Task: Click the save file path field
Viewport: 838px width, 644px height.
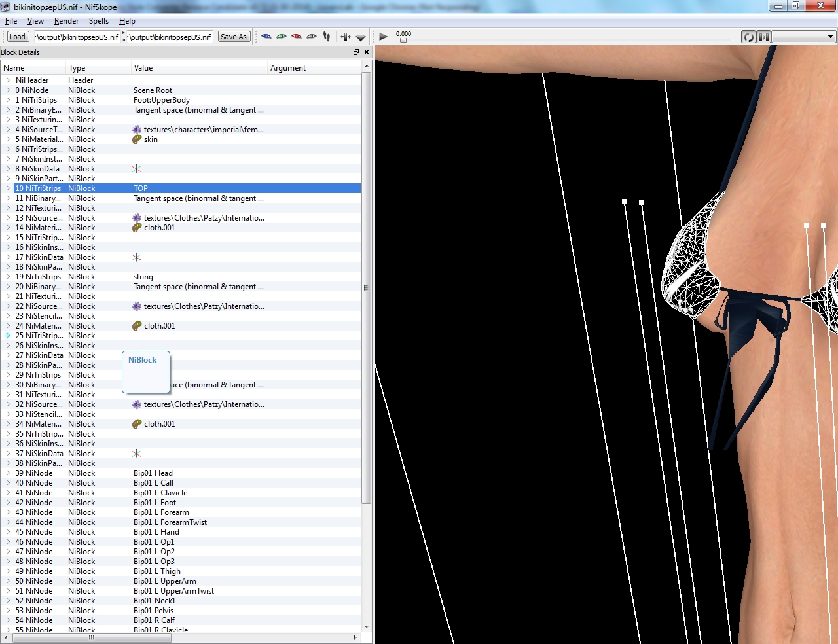Action: coord(169,37)
